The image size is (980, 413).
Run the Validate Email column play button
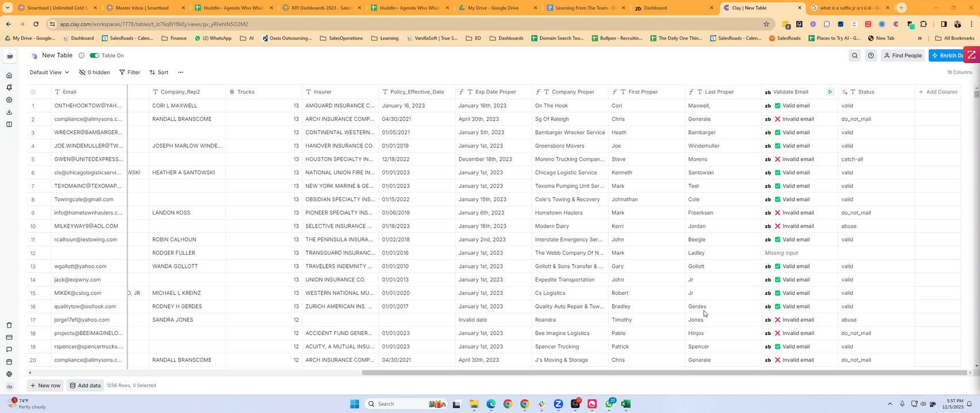point(830,92)
